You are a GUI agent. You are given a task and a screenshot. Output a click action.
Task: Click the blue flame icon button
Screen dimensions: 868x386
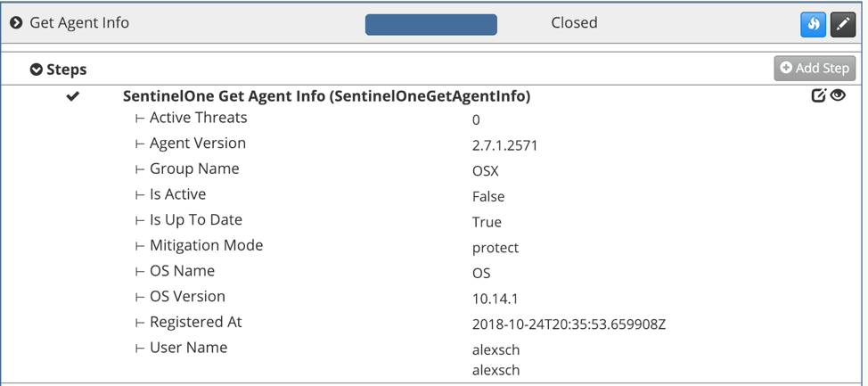(x=813, y=24)
